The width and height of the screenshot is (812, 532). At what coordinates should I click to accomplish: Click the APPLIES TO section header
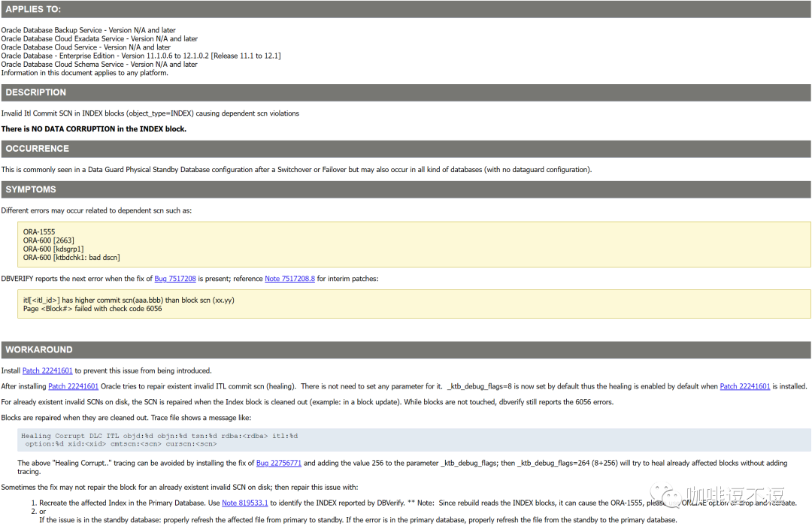click(x=406, y=9)
